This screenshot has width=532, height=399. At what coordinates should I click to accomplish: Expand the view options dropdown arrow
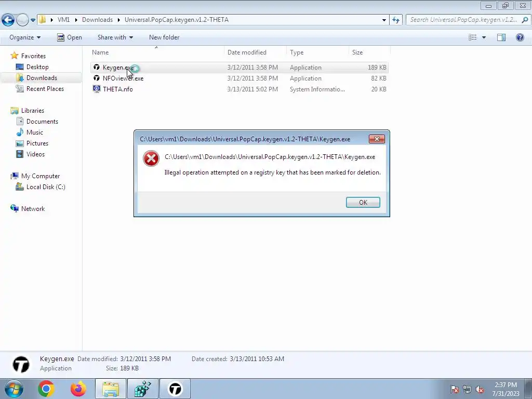pos(484,37)
